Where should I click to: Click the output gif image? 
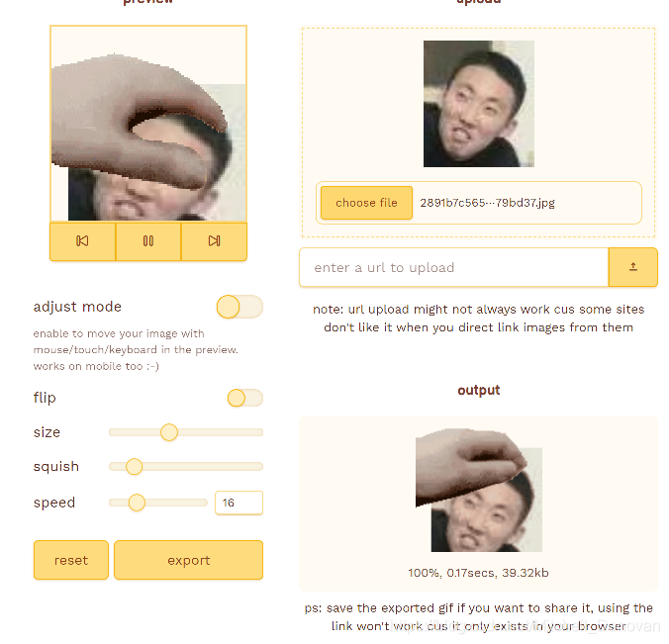479,490
